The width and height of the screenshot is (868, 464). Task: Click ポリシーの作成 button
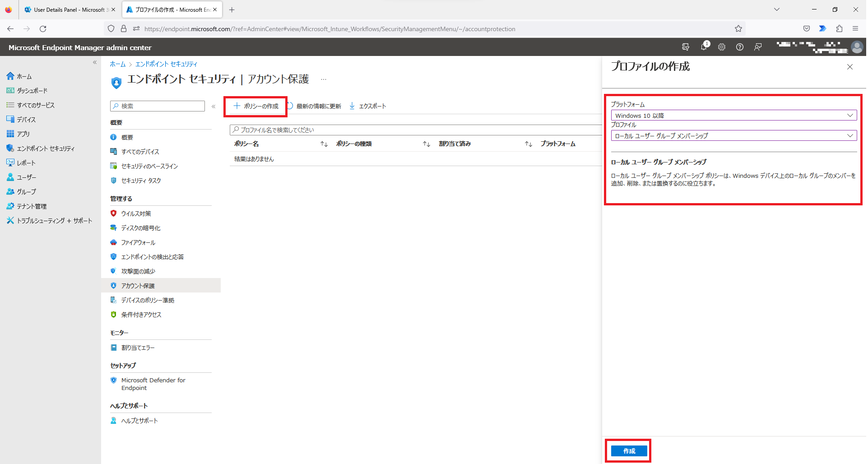(x=255, y=106)
